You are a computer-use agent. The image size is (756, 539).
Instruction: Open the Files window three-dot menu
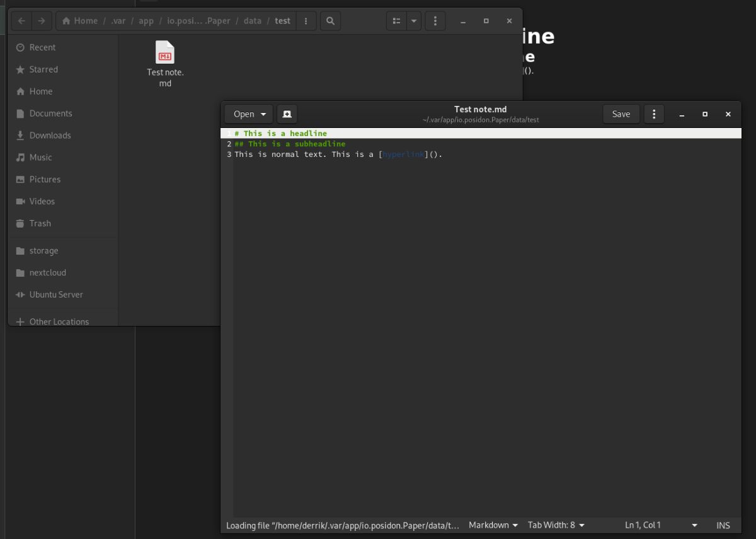pyautogui.click(x=435, y=20)
